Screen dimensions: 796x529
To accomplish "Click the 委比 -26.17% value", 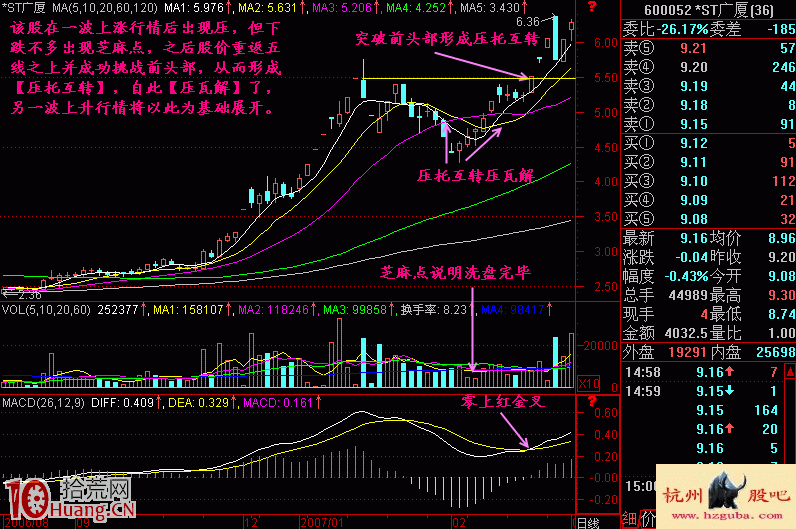I will (683, 29).
